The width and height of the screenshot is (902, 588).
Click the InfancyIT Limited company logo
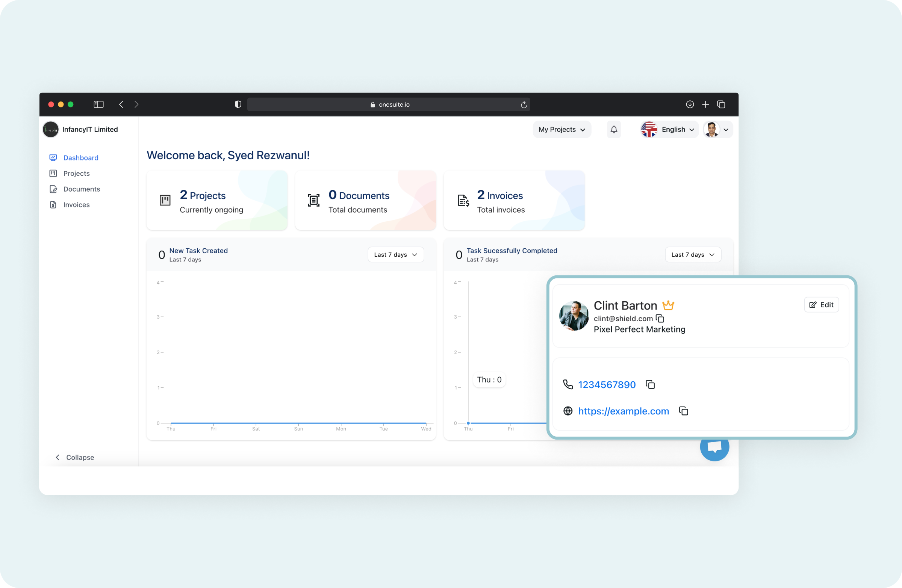(x=51, y=130)
